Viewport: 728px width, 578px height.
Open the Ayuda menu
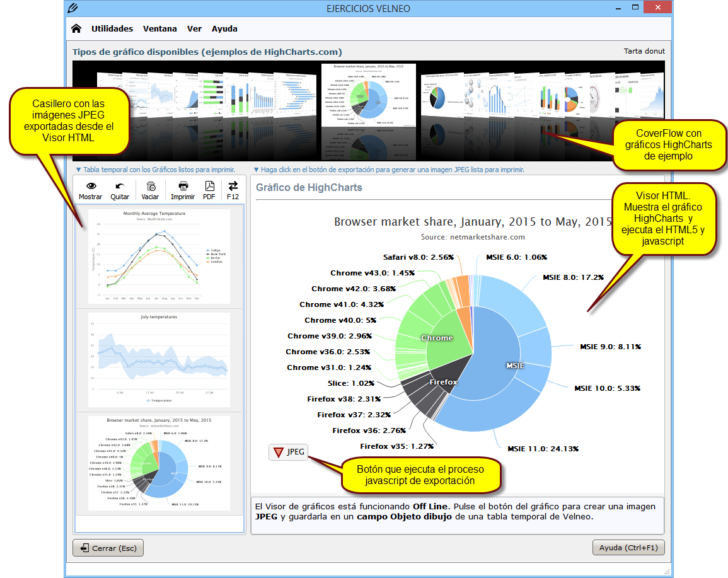pyautogui.click(x=224, y=28)
